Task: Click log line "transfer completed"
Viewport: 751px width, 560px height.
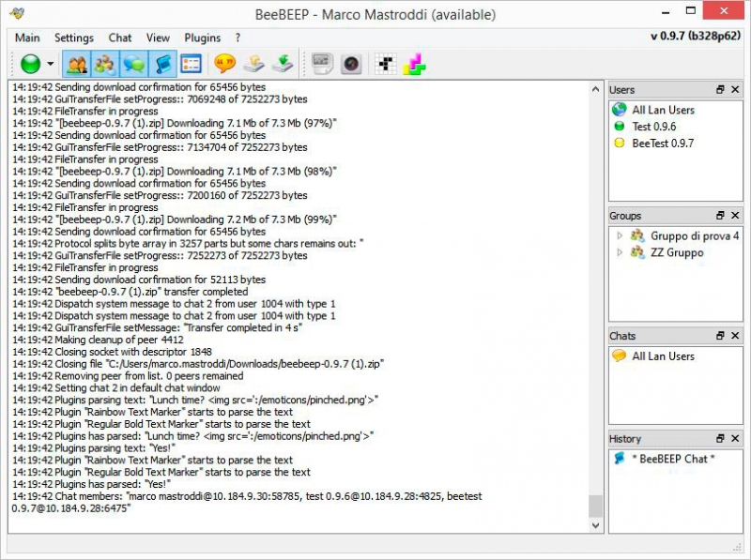Action: pos(130,292)
